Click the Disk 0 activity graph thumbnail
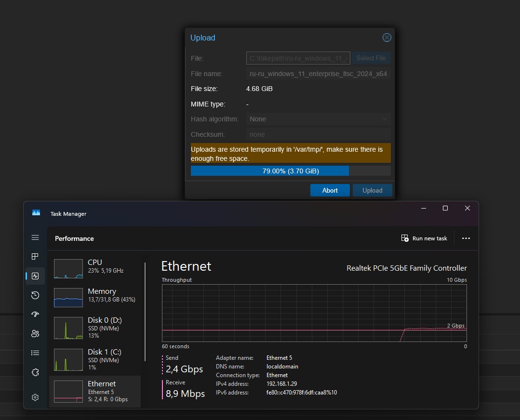Image resolution: width=520 pixels, height=420 pixels. [68, 328]
